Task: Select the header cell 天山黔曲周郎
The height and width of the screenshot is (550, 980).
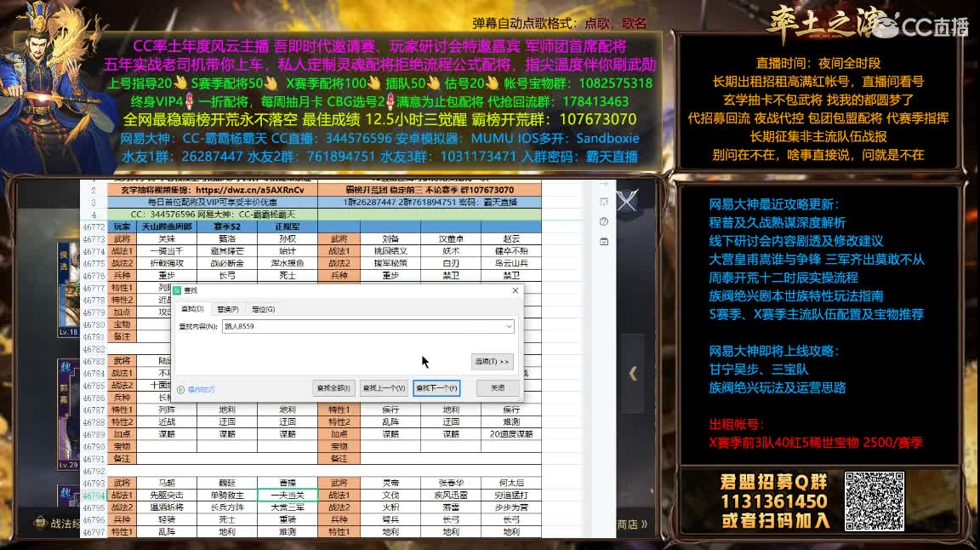Action: tap(167, 226)
